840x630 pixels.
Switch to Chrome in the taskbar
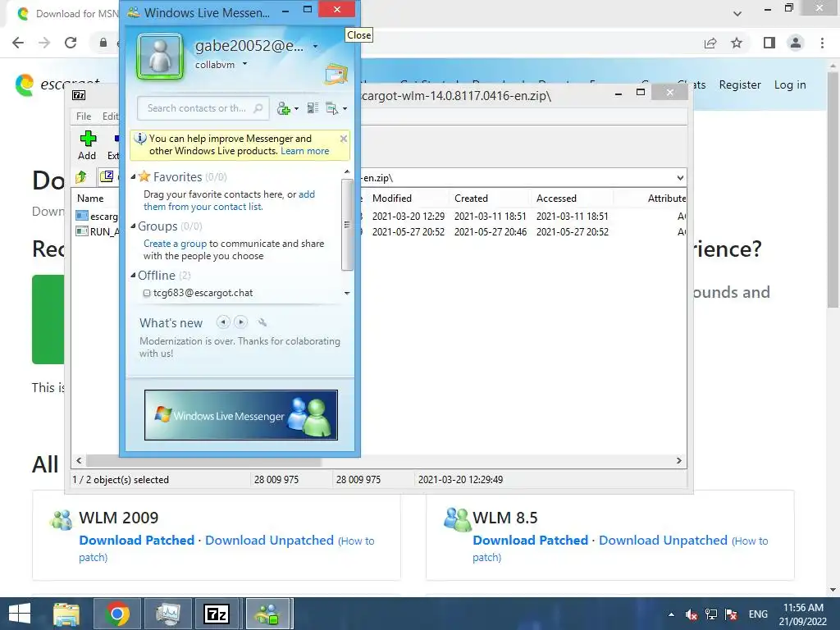[x=117, y=614]
